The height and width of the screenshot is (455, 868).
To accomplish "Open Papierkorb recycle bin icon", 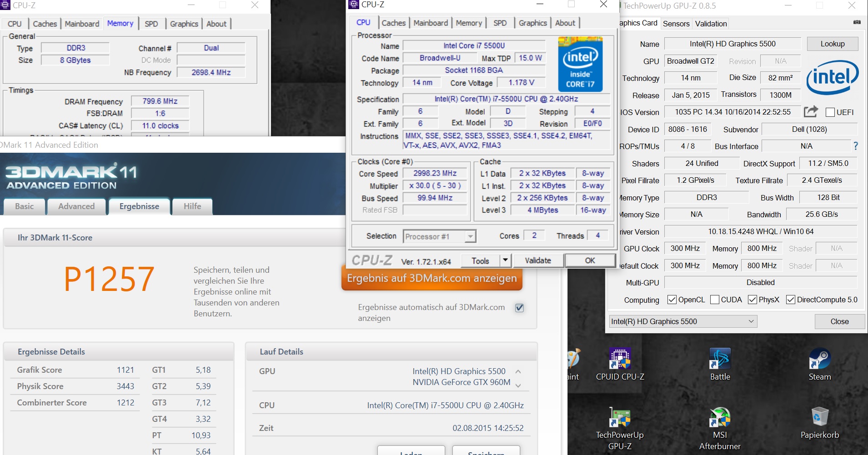I will pyautogui.click(x=820, y=423).
